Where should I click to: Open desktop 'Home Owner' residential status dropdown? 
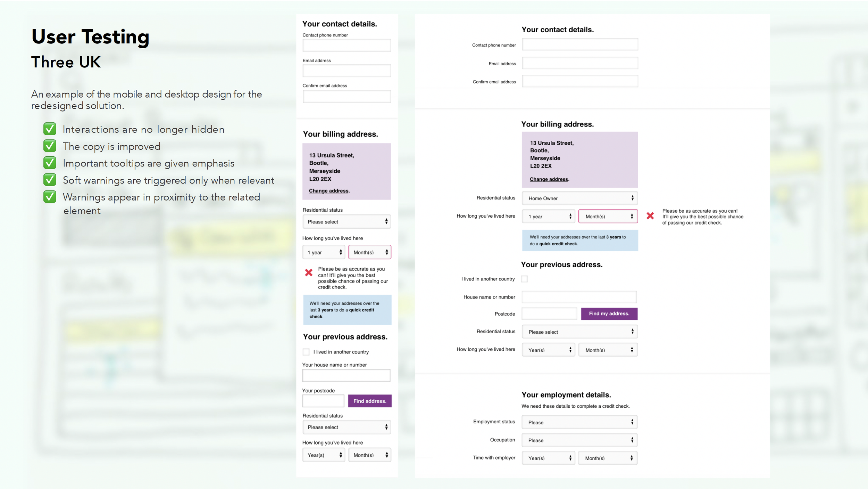click(x=579, y=198)
